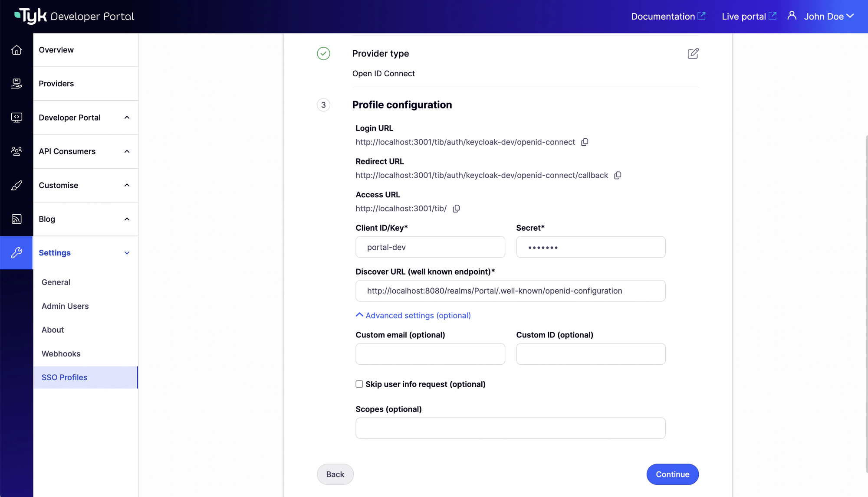Click the Tyk Developer Portal logo
Viewport: 868px width, 497px height.
tap(74, 16)
